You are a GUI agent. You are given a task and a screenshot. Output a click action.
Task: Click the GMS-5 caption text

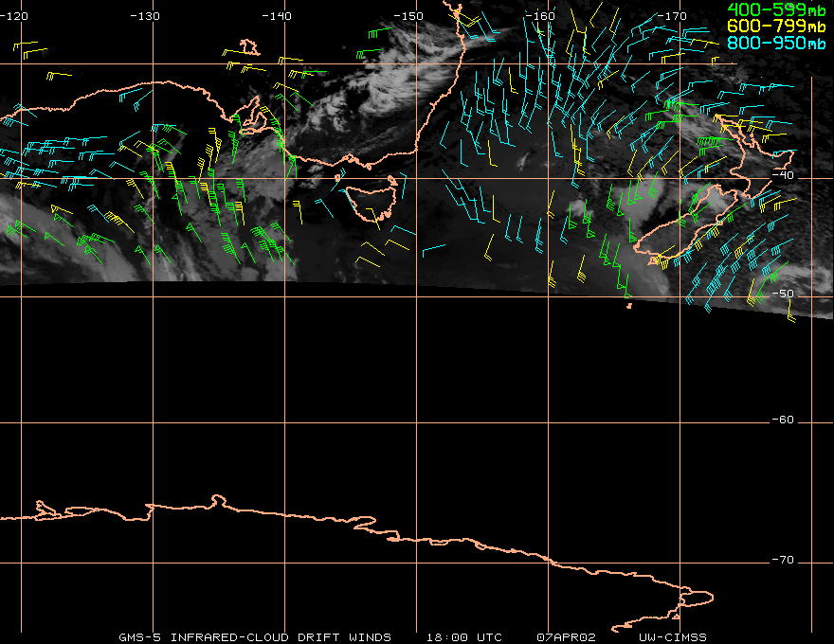click(x=139, y=637)
